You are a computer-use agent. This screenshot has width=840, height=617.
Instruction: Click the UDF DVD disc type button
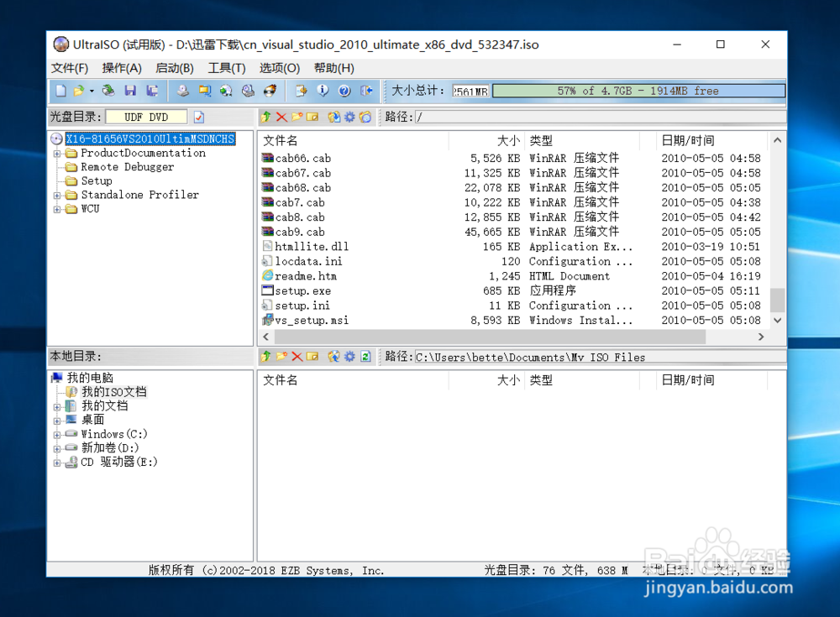(x=146, y=117)
